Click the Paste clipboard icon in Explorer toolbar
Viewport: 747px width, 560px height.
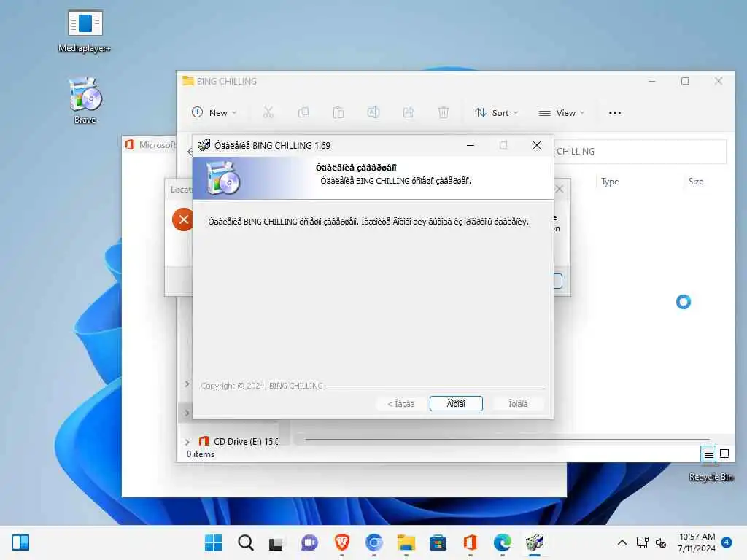click(338, 112)
